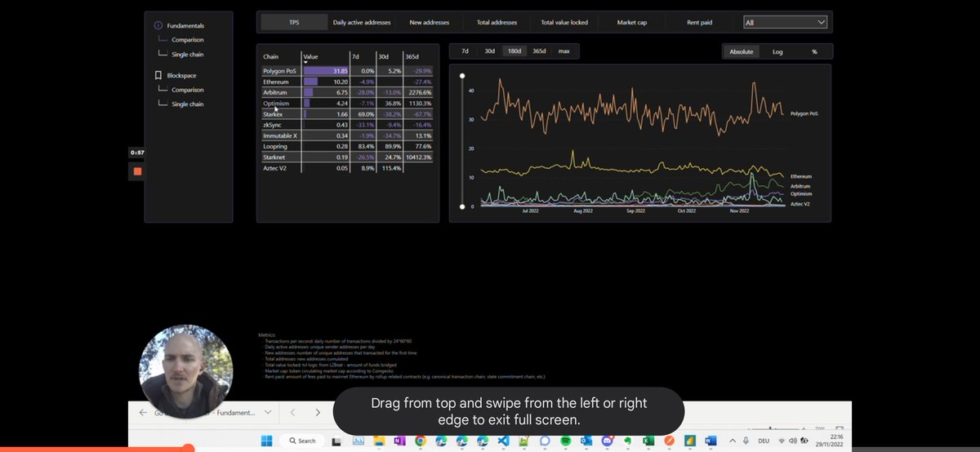Open File Explorer from the taskbar
The image size is (980, 452).
(x=379, y=441)
